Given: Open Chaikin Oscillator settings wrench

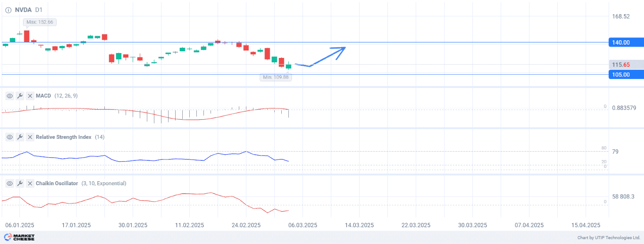Looking at the screenshot, I should click(19, 183).
